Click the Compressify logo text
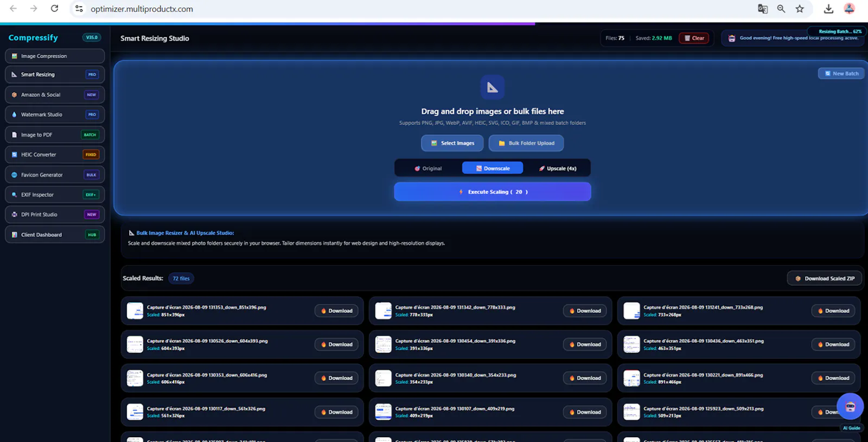The height and width of the screenshot is (442, 868). (x=33, y=37)
